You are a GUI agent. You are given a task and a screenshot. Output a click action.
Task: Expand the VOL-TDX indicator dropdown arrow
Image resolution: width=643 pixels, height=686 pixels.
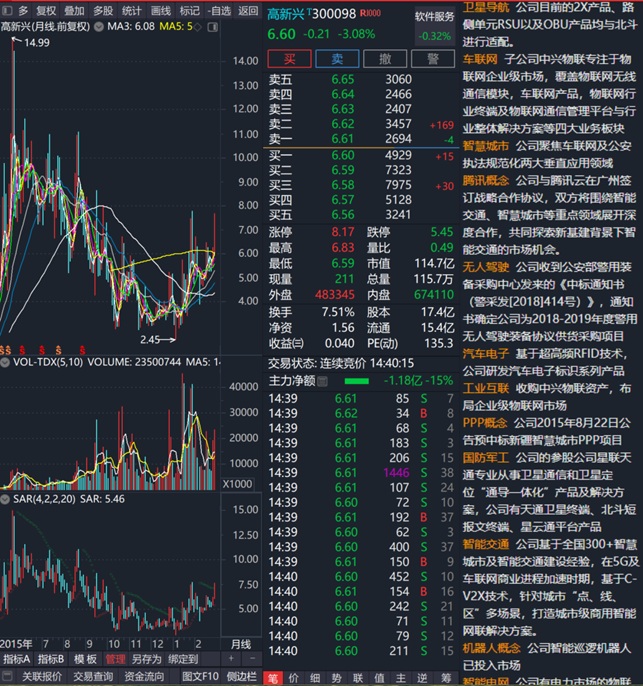[5, 362]
